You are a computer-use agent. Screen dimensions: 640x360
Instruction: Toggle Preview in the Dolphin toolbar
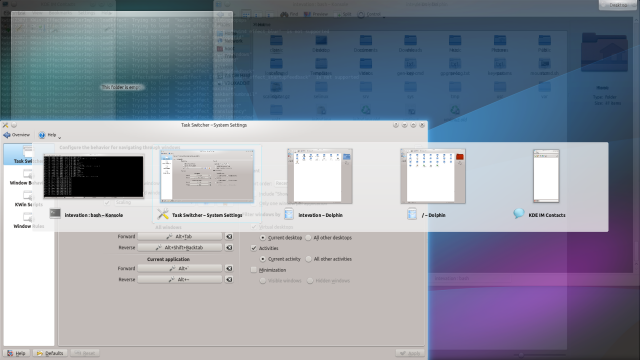[x=316, y=14]
